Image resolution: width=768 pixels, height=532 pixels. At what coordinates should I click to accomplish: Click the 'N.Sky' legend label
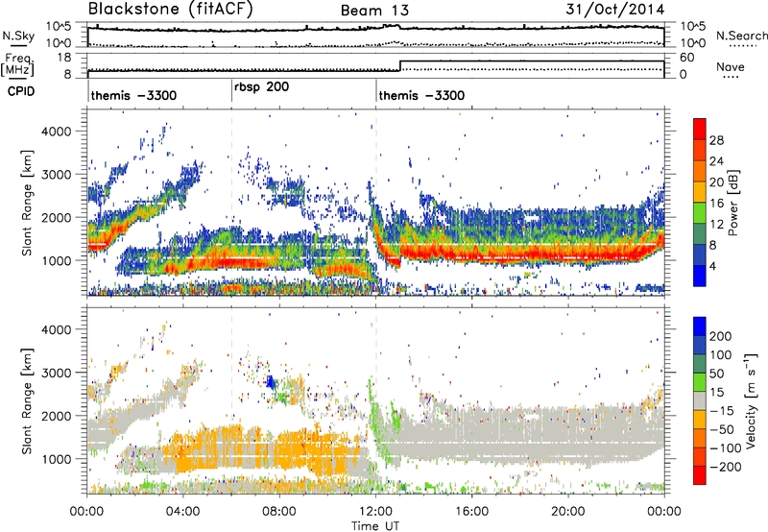(18, 36)
